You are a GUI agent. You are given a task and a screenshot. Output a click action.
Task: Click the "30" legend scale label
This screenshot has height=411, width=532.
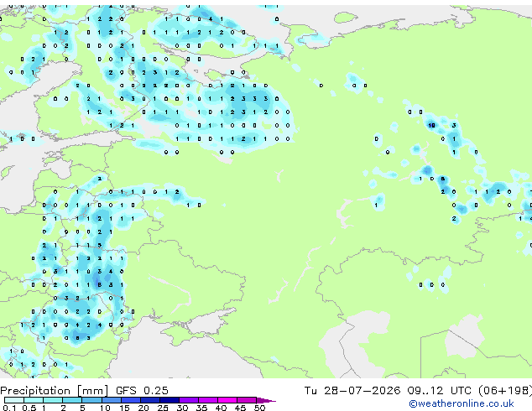coord(182,408)
